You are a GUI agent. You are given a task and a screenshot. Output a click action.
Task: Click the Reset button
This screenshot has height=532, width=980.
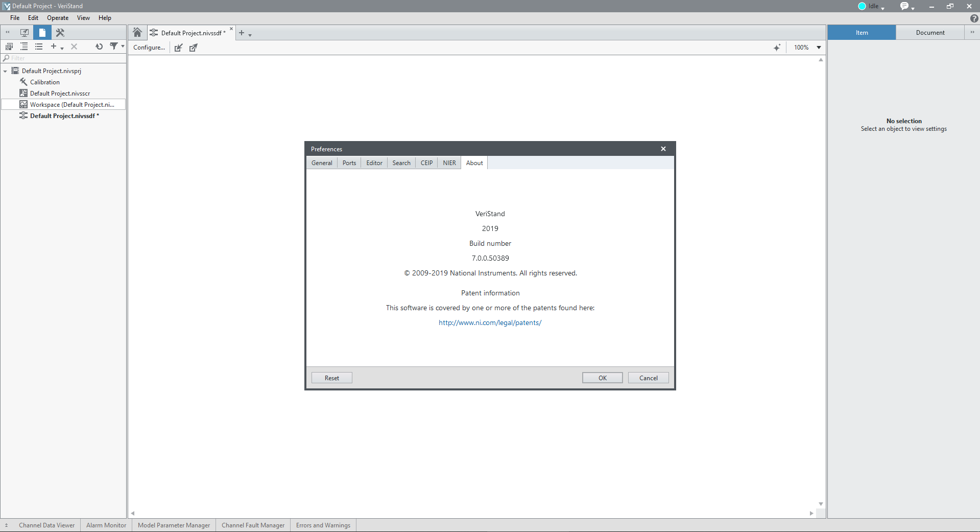click(x=332, y=378)
